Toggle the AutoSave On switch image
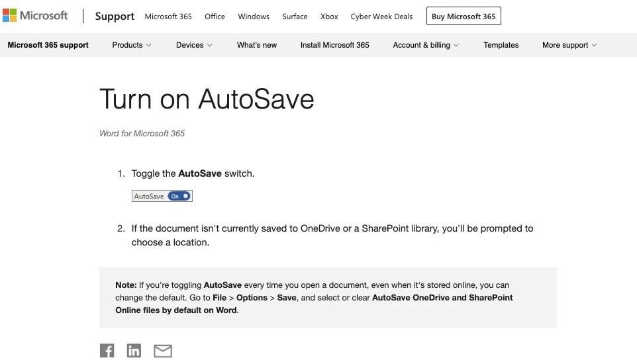Viewport: 637px width, 364px height. (x=162, y=196)
